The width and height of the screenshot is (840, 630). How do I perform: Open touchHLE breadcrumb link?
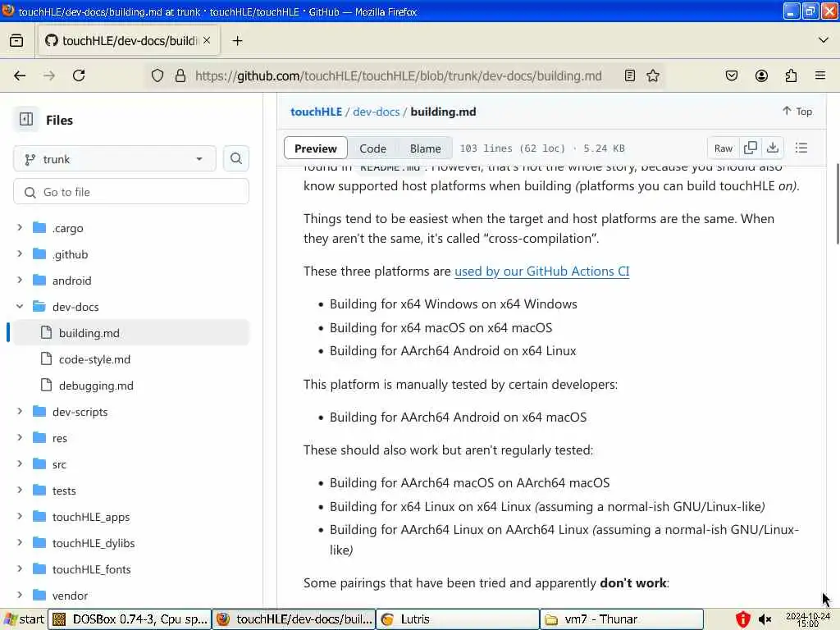click(x=316, y=112)
